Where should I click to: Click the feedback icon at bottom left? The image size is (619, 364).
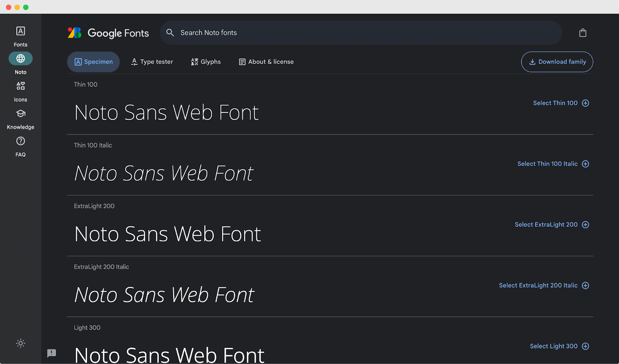tap(52, 353)
